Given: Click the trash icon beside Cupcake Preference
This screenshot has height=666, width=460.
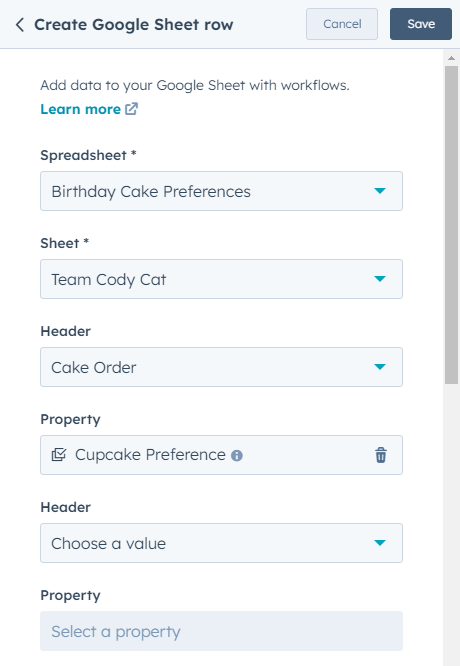Looking at the screenshot, I should point(381,455).
